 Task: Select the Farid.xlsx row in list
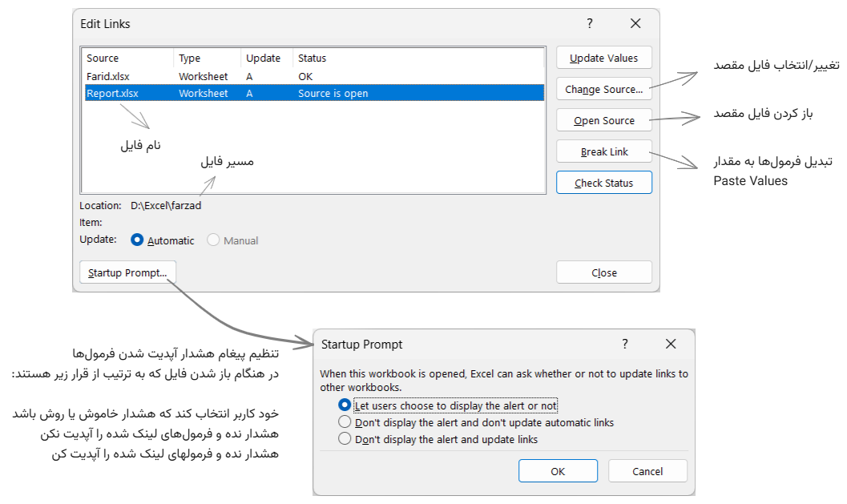tap(108, 76)
